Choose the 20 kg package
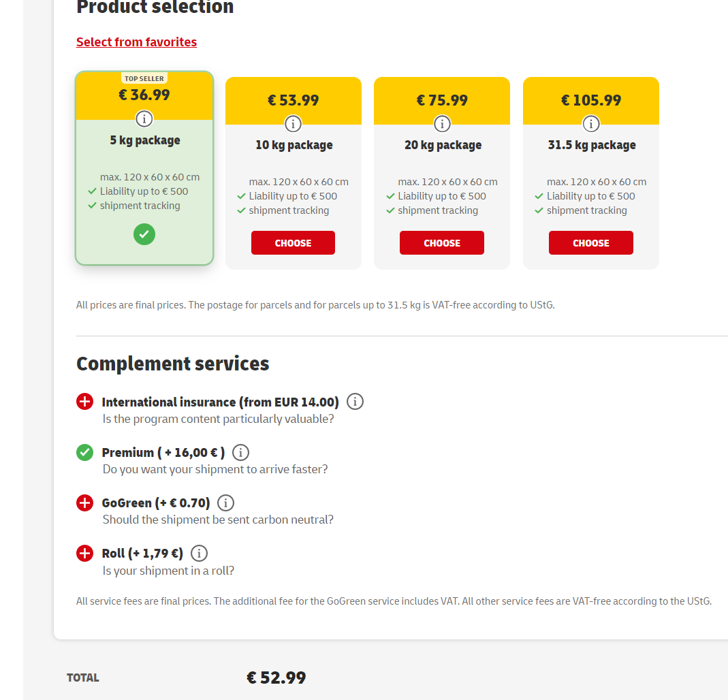Viewport: 728px width, 700px height. point(442,243)
